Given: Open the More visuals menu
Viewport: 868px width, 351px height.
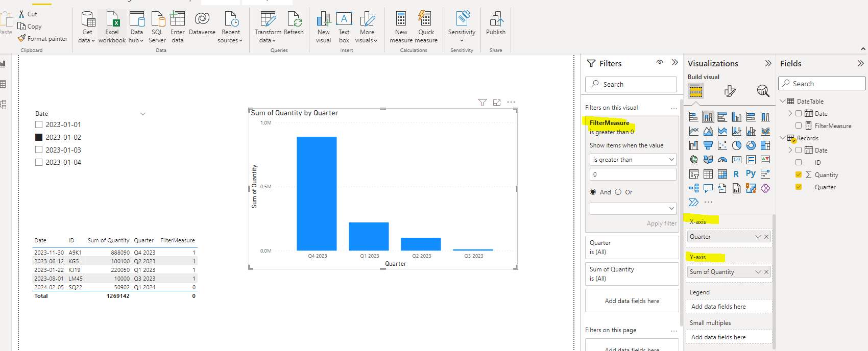Looking at the screenshot, I should 367,27.
